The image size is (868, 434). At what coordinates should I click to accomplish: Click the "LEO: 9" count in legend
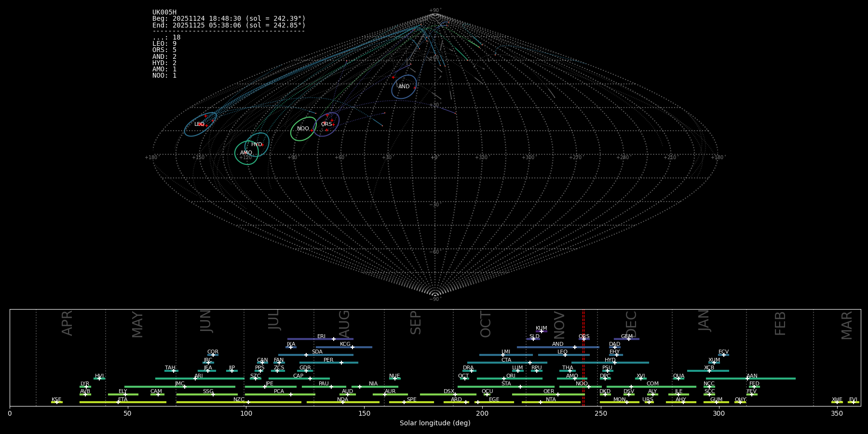(x=164, y=44)
